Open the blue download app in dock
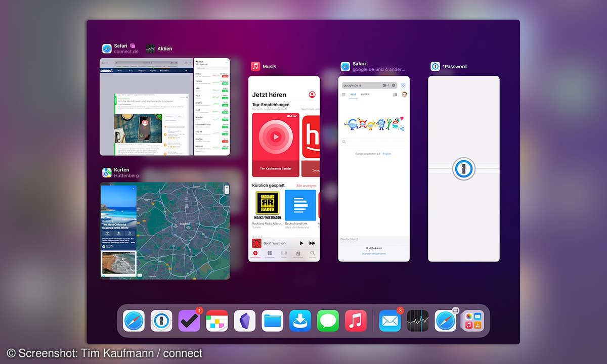 [x=300, y=321]
